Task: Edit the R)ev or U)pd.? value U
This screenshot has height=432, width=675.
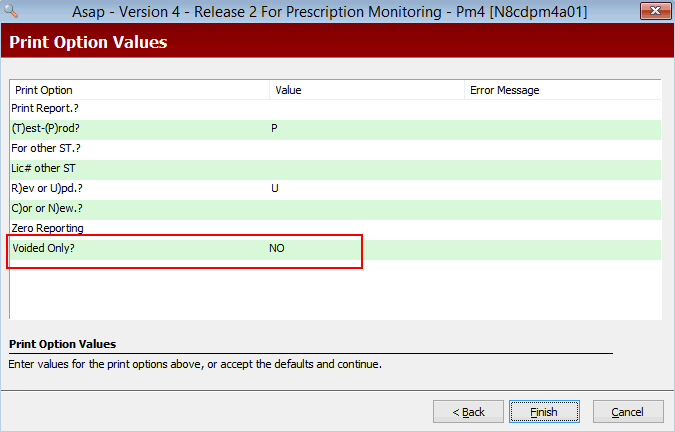Action: click(x=367, y=188)
